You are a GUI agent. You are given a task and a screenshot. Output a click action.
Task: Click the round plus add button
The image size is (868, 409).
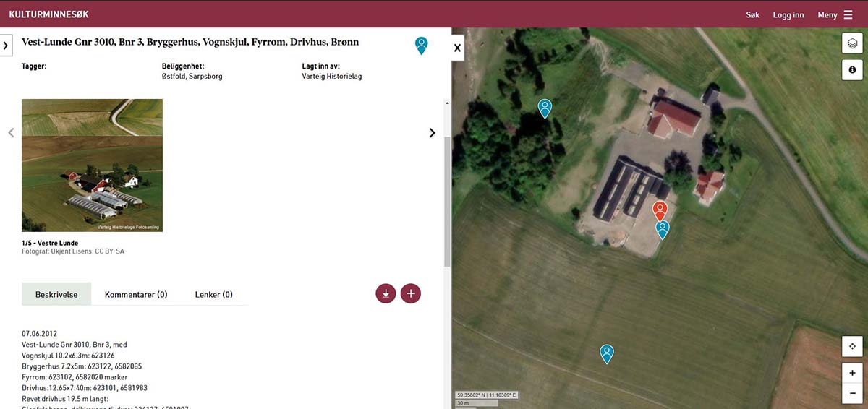411,293
